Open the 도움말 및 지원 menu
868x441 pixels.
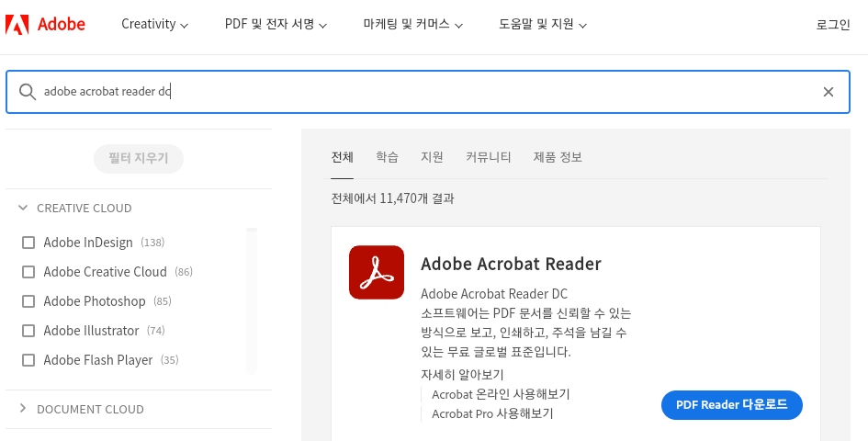(x=543, y=25)
